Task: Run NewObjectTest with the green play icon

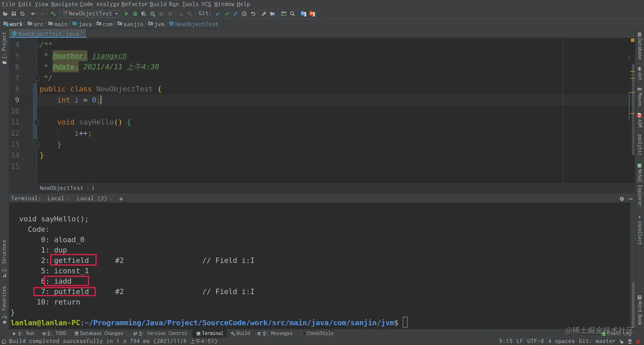Action: coord(126,14)
